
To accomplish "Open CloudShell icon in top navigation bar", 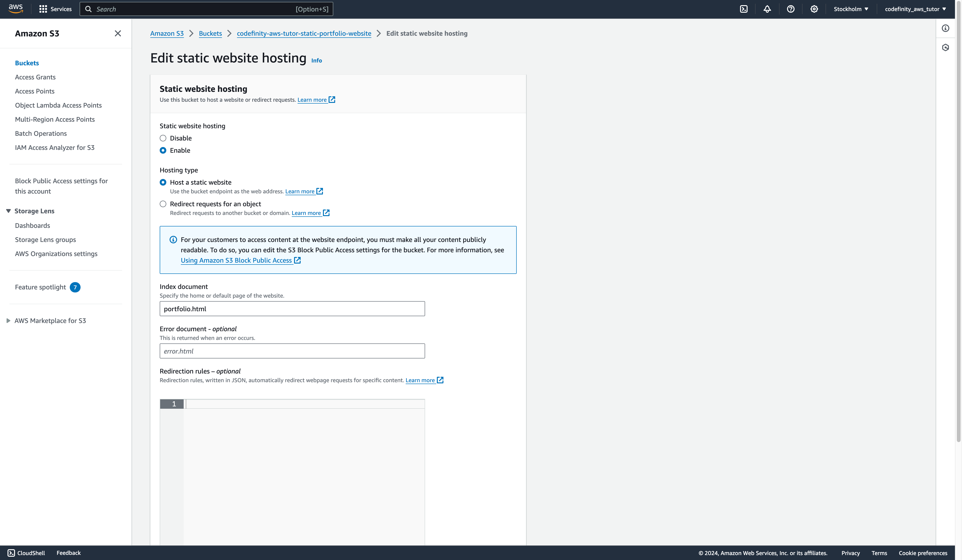I will (744, 9).
